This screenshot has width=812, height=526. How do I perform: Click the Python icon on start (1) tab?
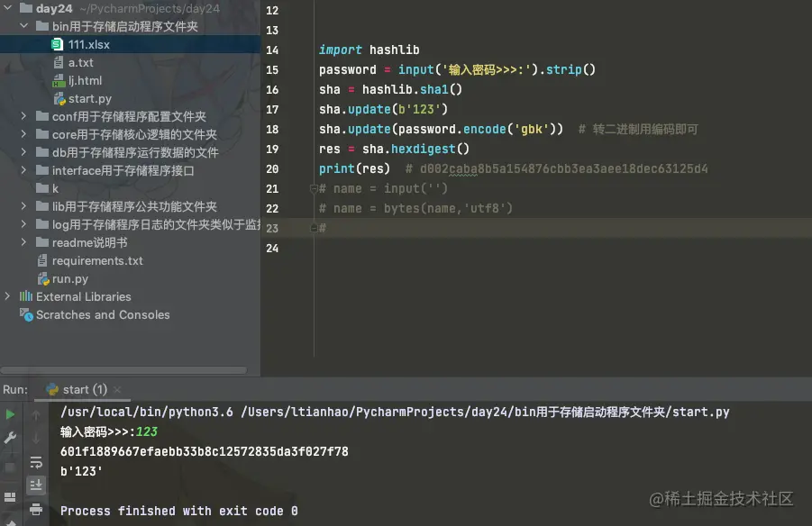(x=52, y=389)
